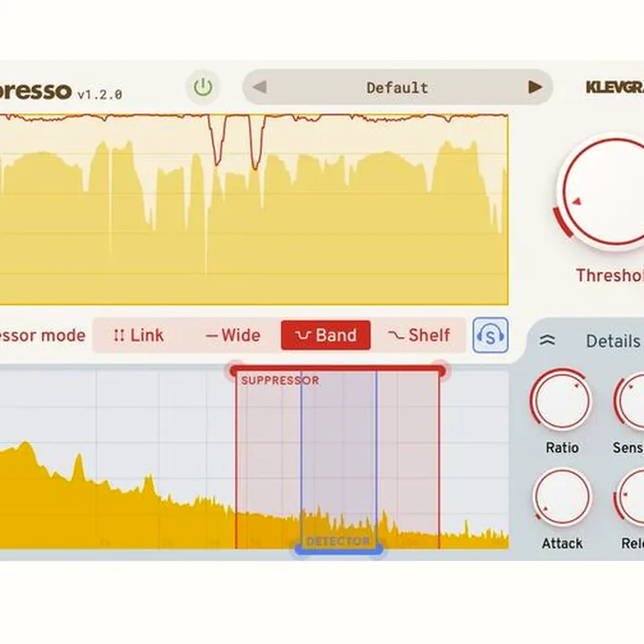Select Link suppressor mode
The height and width of the screenshot is (644, 644).
click(139, 335)
